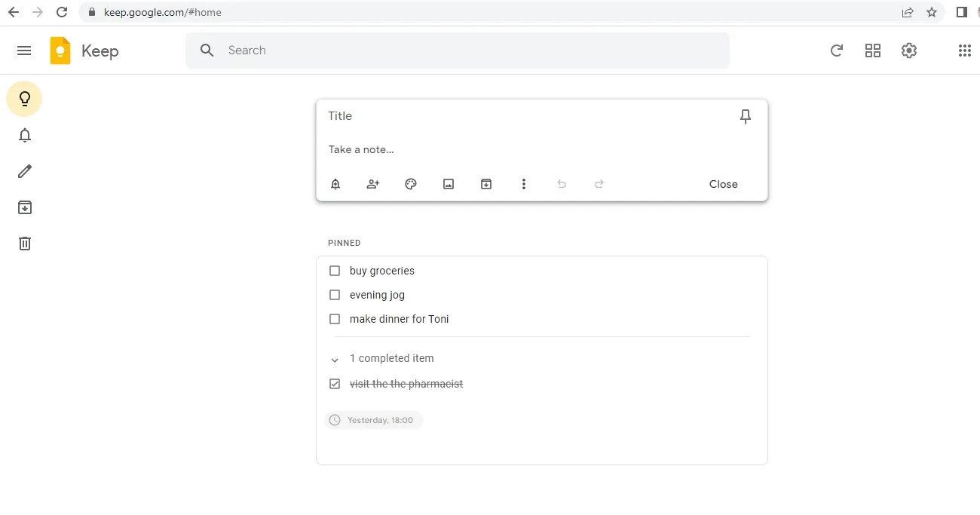Screen dimensions: 980x515
Task: Open the Yesterday 18:00 reminder chip
Action: [x=374, y=420]
